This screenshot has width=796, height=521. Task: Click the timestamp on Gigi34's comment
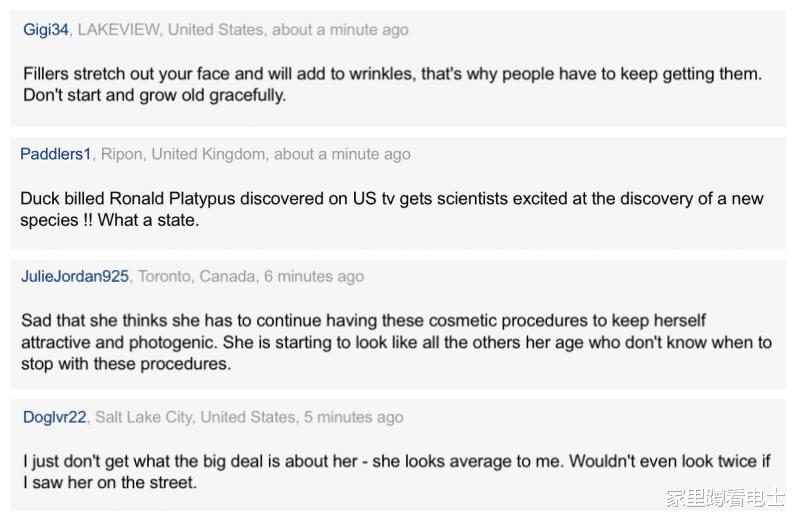pyautogui.click(x=340, y=30)
